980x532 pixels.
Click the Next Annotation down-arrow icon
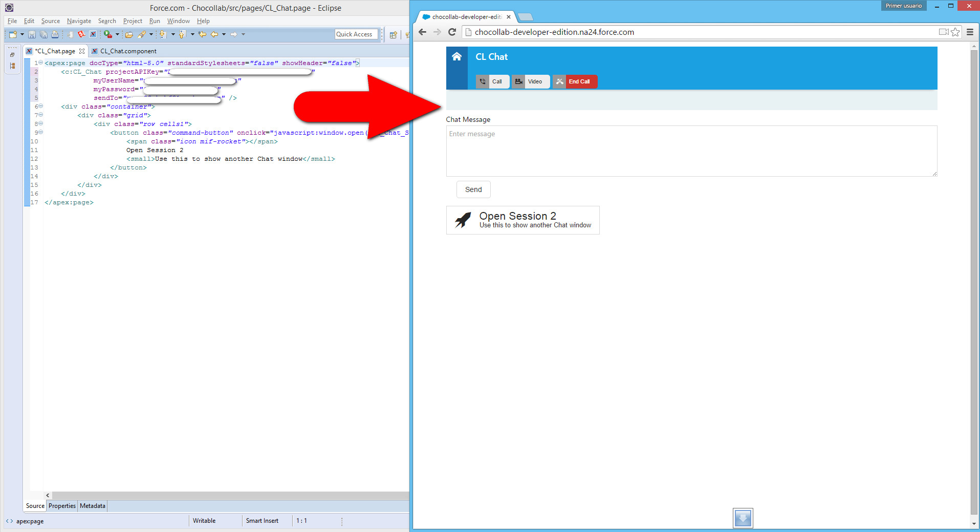pyautogui.click(x=163, y=34)
